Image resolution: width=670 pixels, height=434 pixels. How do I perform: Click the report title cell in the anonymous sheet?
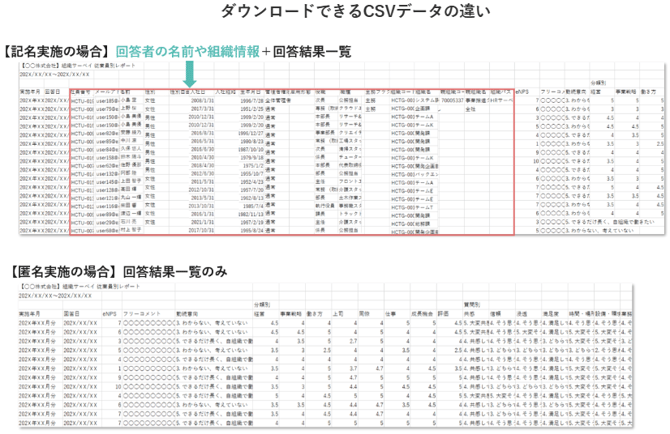80,286
